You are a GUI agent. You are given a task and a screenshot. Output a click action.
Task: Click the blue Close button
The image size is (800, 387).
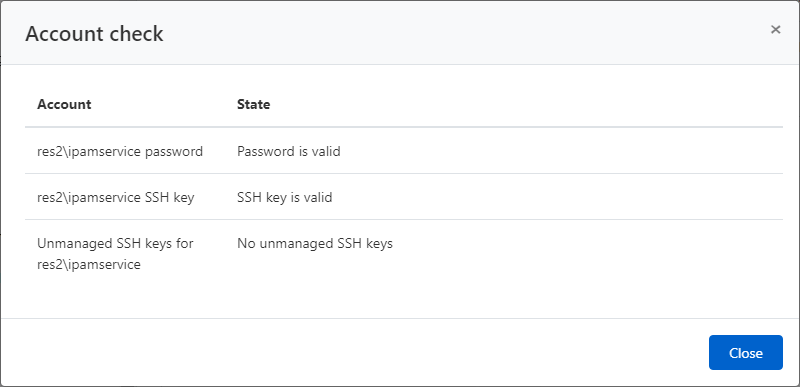(745, 352)
